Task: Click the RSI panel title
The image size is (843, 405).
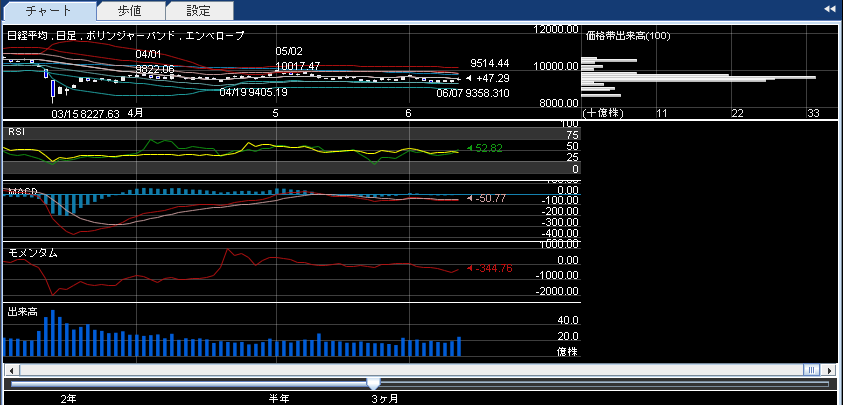Action: point(17,132)
